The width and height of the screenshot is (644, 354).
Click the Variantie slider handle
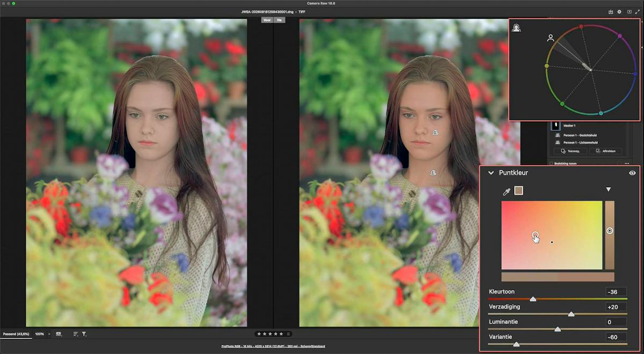point(516,344)
